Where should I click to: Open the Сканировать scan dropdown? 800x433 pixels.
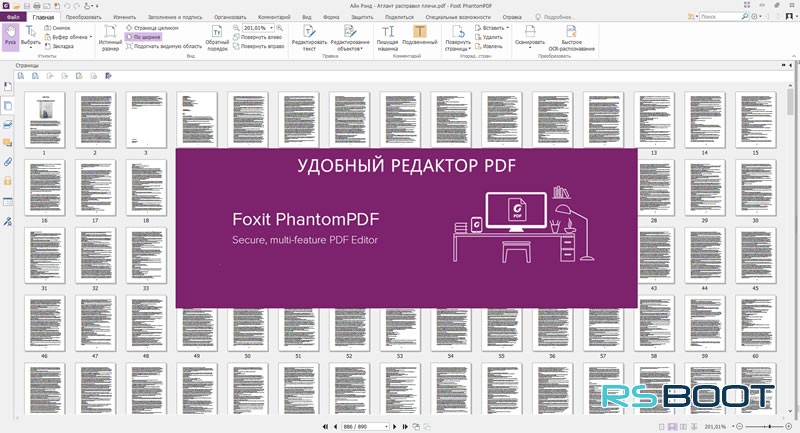click(x=530, y=37)
